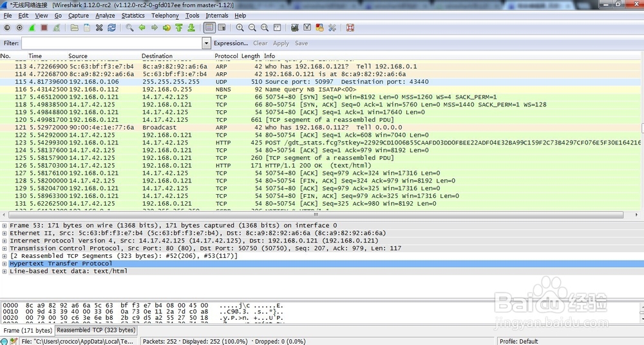Click the packet list vertical scrollbar thumb
This screenshot has width=644, height=345.
coord(642,128)
